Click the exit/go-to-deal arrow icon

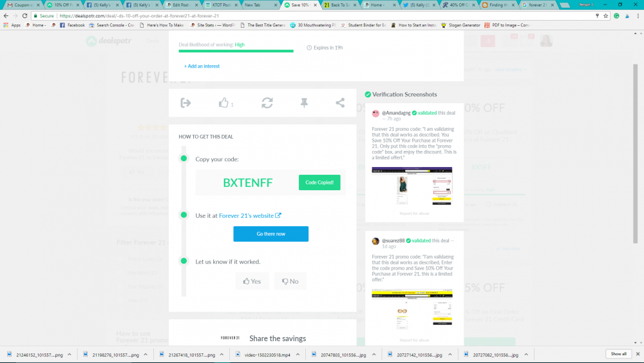(x=185, y=103)
